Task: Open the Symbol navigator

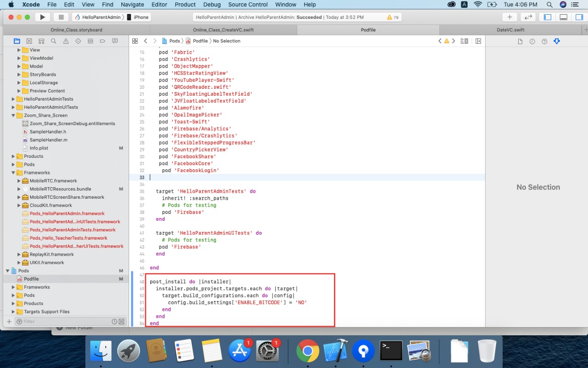Action: click(x=41, y=41)
